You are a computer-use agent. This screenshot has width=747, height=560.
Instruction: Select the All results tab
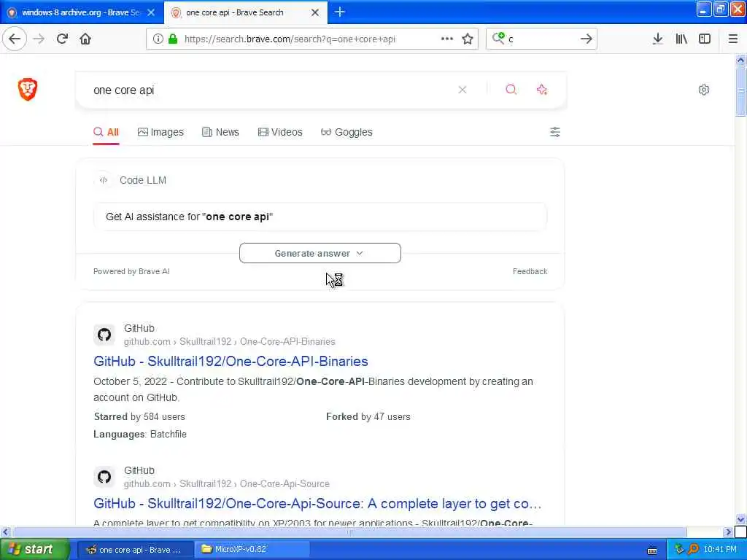106,132
